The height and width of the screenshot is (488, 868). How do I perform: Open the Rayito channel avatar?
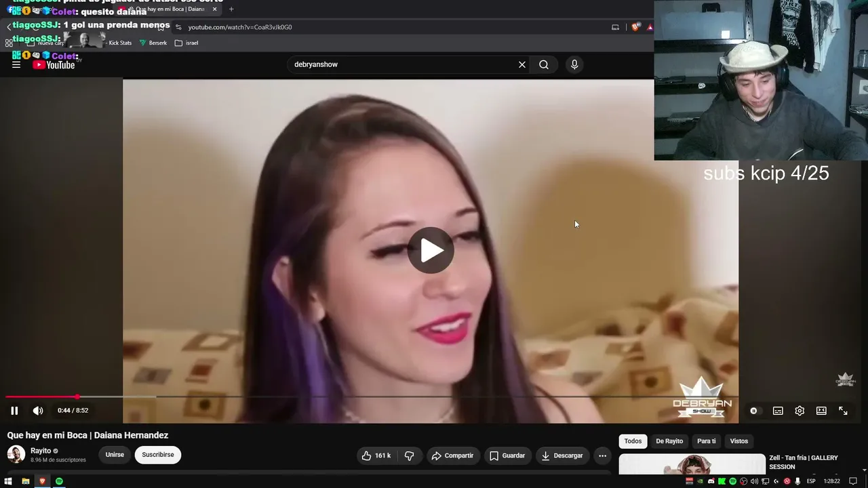coord(16,454)
